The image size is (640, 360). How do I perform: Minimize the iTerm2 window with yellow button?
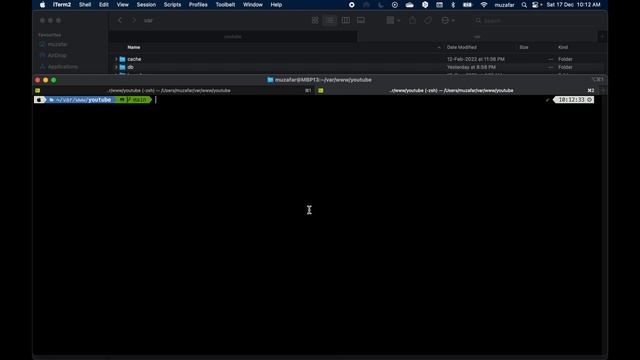click(x=46, y=80)
